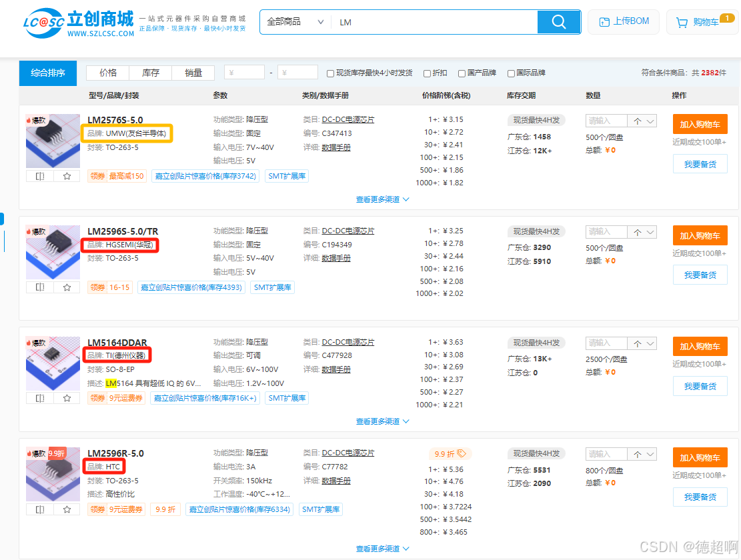Click the blue search magnifier button

pyautogui.click(x=559, y=22)
